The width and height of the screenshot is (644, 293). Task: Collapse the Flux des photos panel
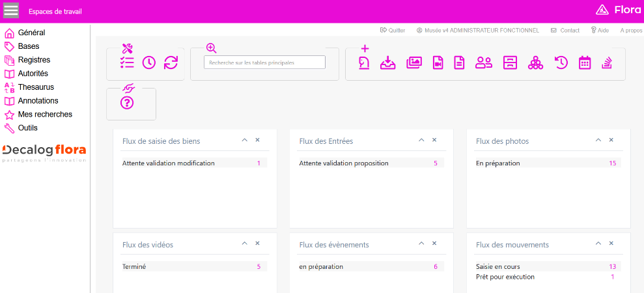(x=598, y=140)
